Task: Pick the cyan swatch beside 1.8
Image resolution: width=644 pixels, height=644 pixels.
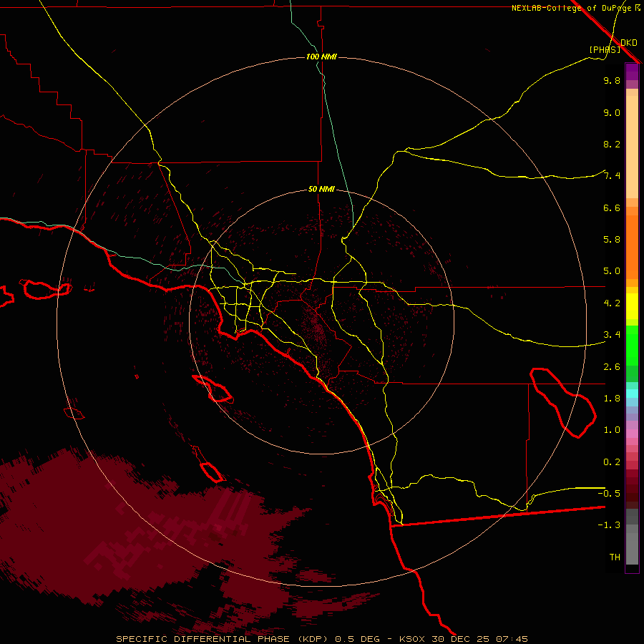Action: point(632,394)
